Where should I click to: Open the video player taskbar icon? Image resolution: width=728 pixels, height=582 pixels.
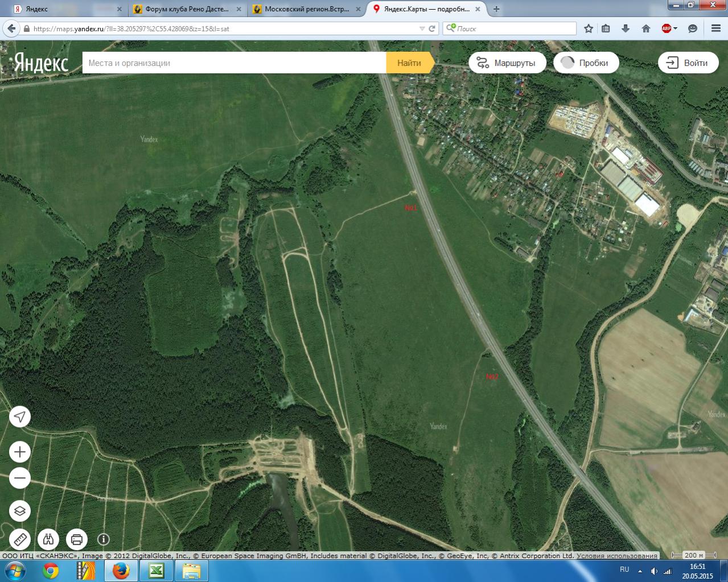86,571
